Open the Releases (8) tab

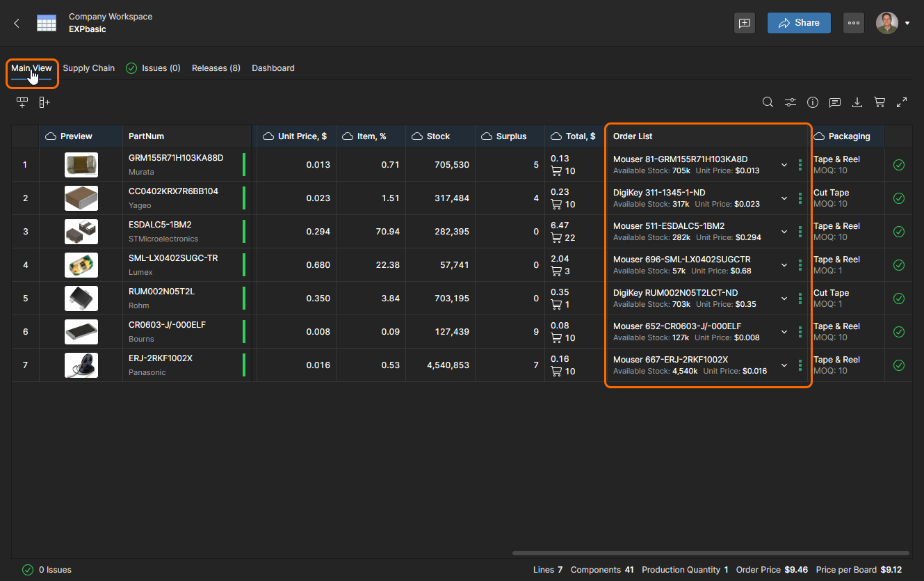tap(216, 68)
